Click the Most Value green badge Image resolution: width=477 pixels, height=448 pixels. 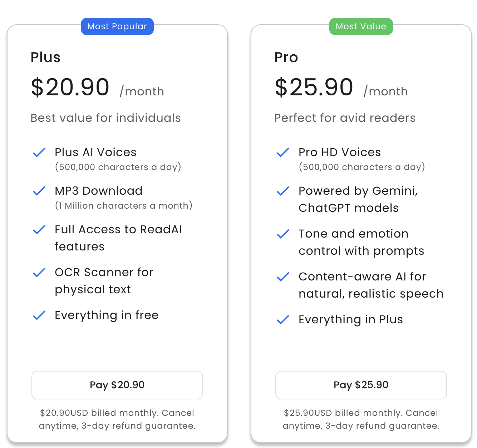[x=361, y=26]
